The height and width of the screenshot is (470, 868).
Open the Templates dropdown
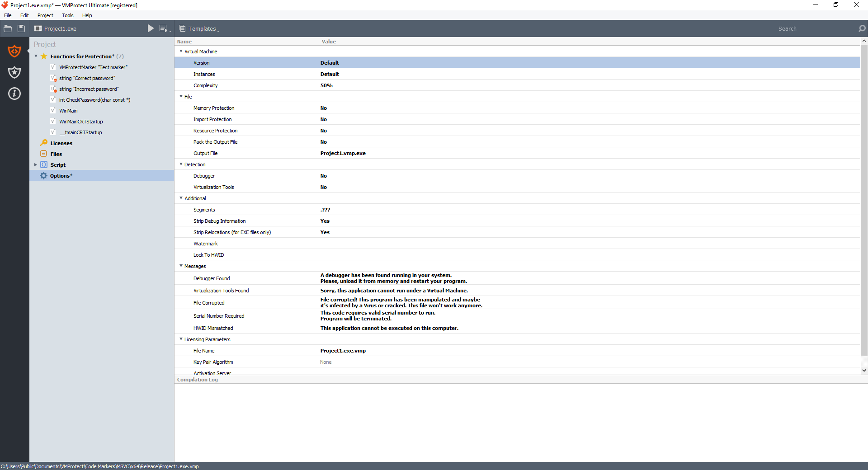click(x=199, y=28)
